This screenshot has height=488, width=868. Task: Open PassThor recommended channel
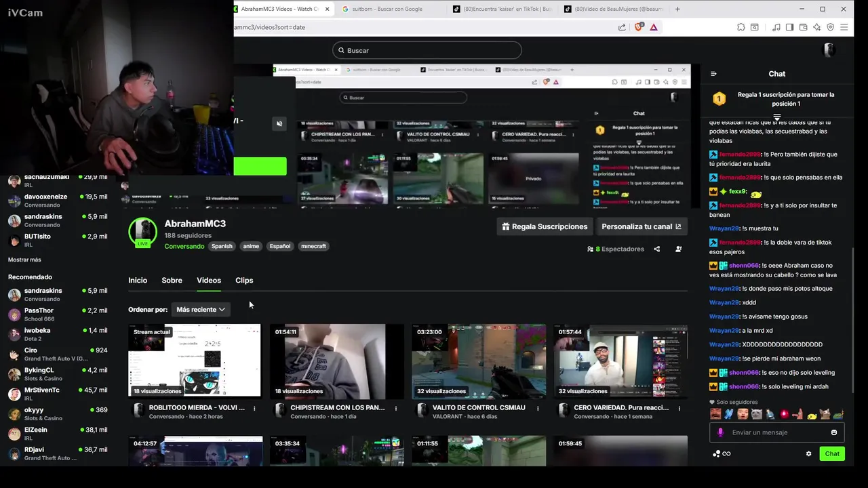tap(58, 314)
